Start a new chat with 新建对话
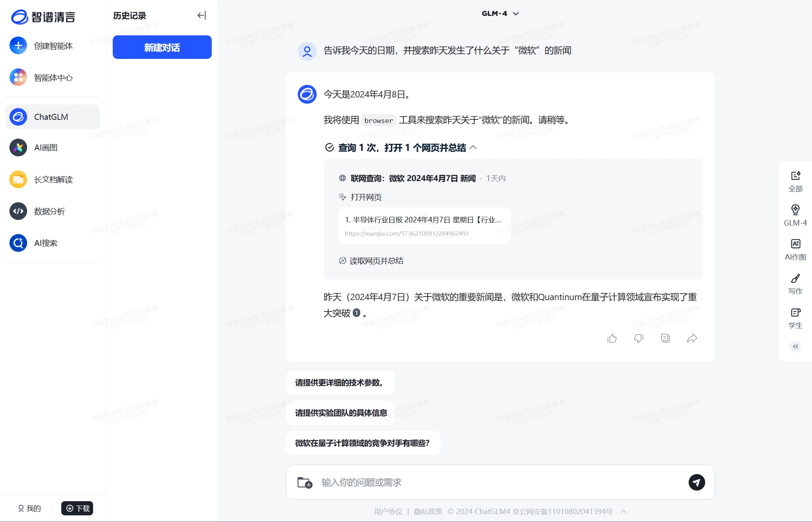812x522 pixels. pyautogui.click(x=162, y=47)
